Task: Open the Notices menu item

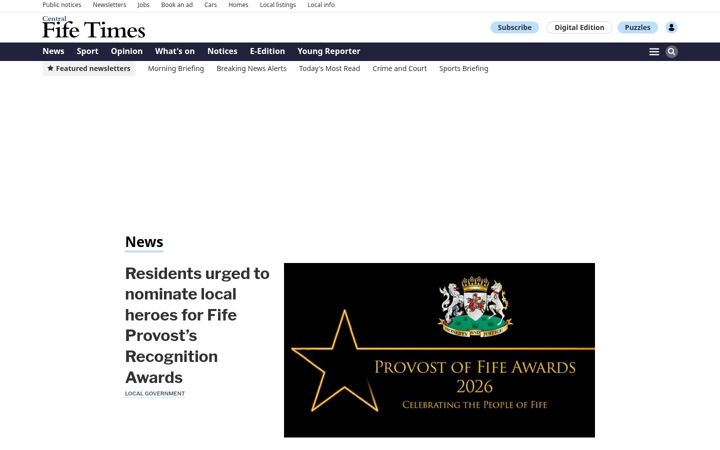Action: [x=222, y=51]
